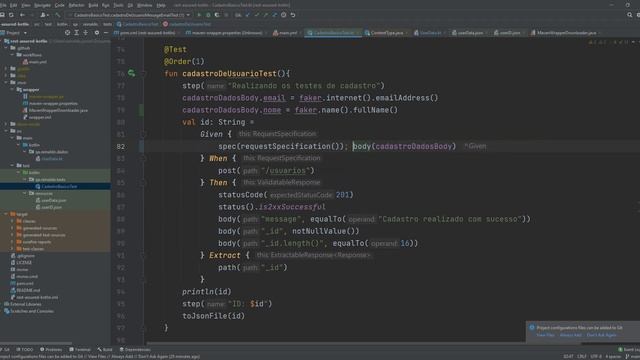Hide the Project panel with the minus icon
The image size is (640, 360).
106,33
